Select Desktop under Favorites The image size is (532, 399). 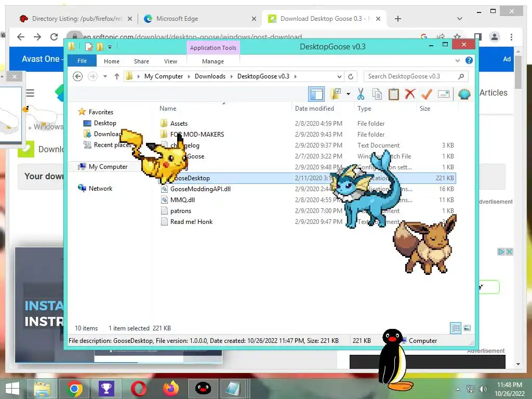click(105, 123)
